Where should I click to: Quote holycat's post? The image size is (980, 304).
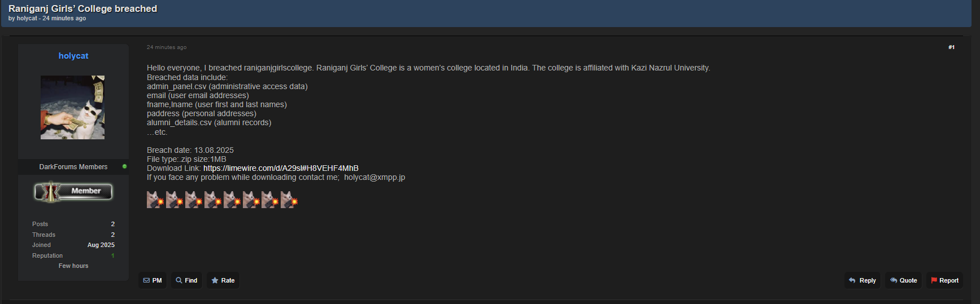point(903,280)
